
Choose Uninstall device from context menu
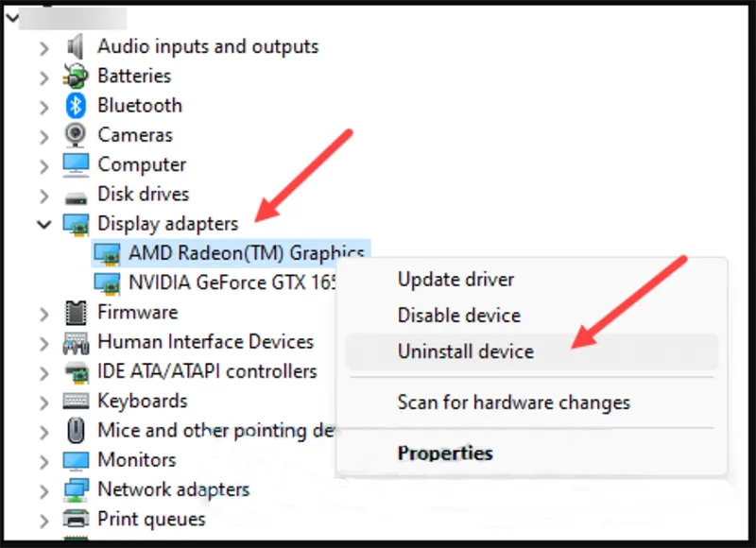click(x=466, y=351)
